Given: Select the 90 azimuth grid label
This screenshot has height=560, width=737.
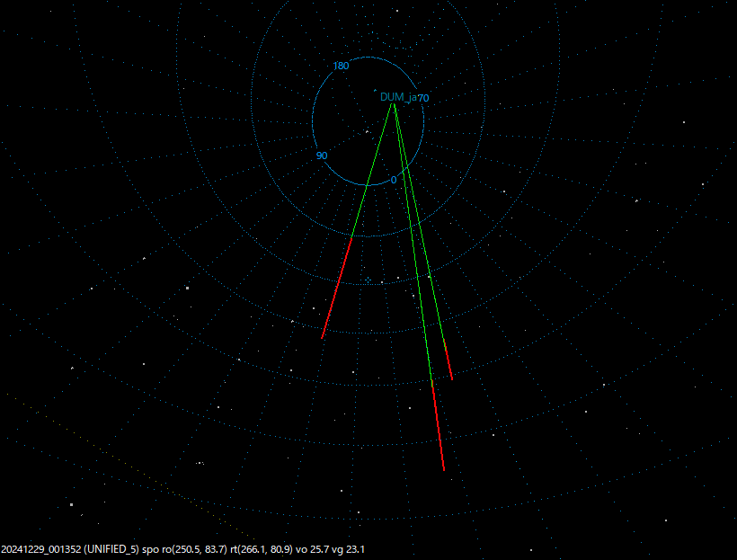Looking at the screenshot, I should (322, 155).
